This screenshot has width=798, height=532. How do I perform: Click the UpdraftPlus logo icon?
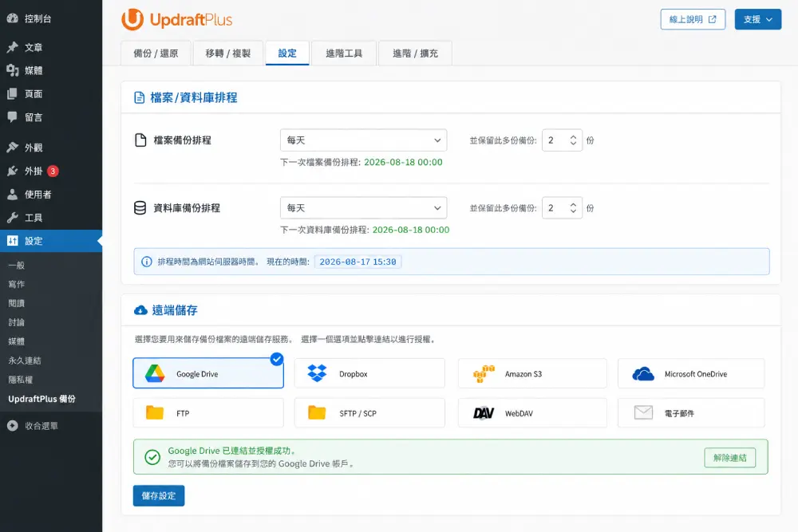coord(132,19)
